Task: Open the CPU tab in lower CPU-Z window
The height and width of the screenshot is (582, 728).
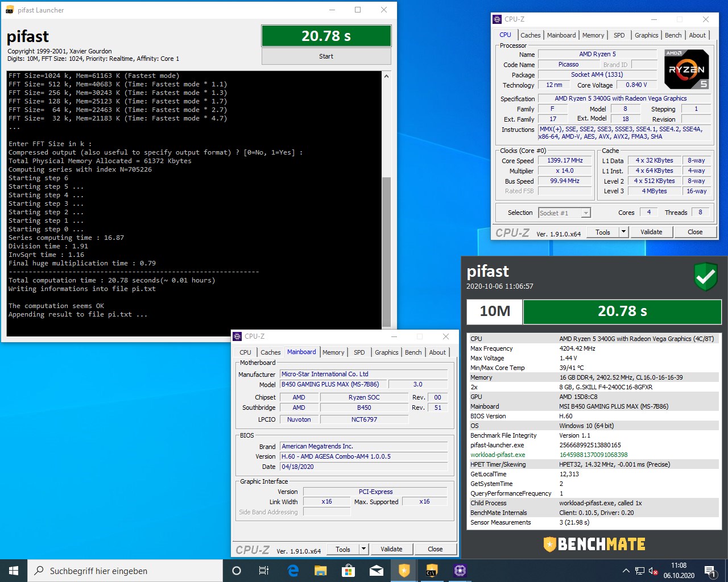Action: pos(245,352)
